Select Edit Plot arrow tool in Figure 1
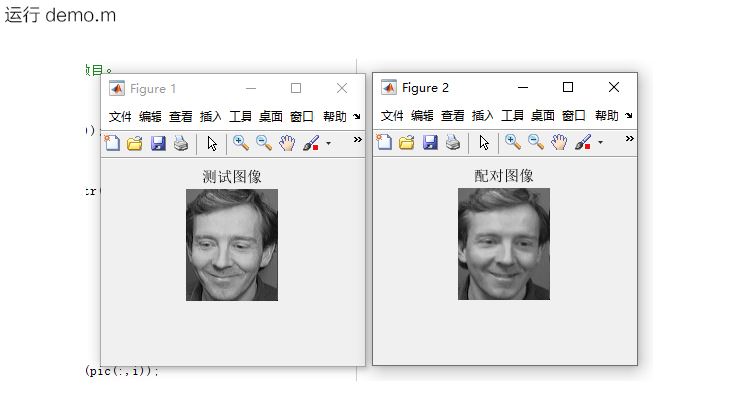Viewport: 737px width, 401px height. 212,143
